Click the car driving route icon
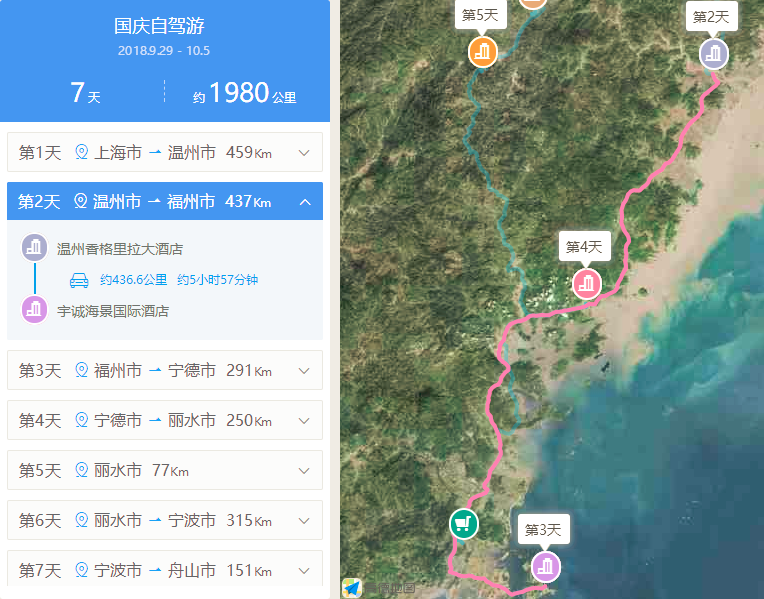This screenshot has width=764, height=599. [79, 280]
